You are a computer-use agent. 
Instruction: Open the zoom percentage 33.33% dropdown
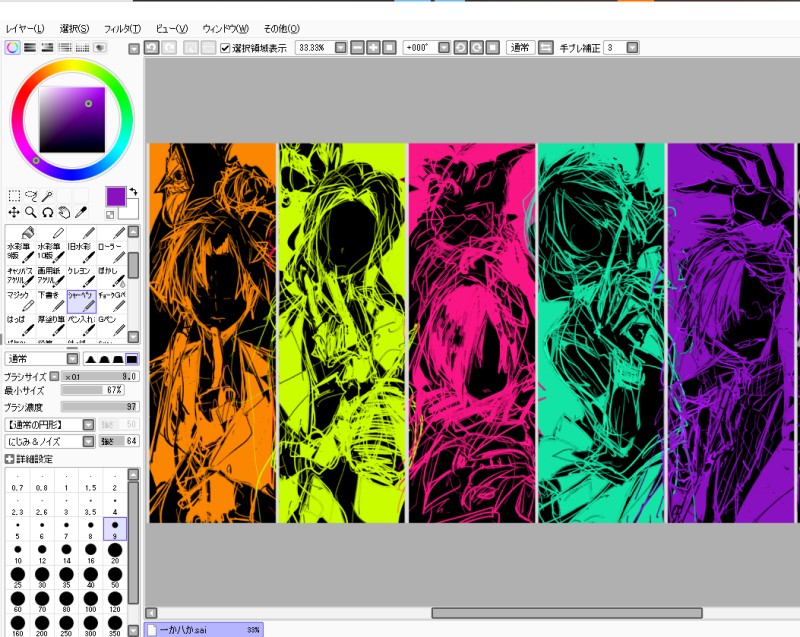point(341,47)
